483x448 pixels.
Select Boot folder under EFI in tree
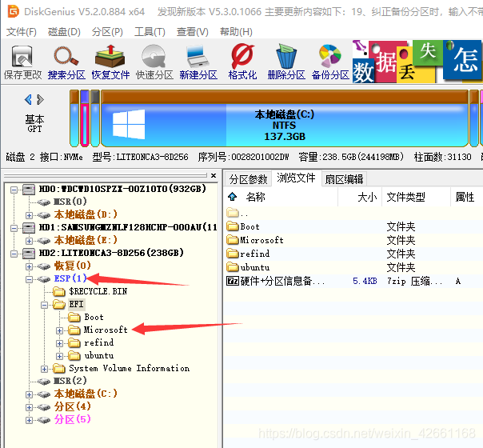click(x=94, y=317)
